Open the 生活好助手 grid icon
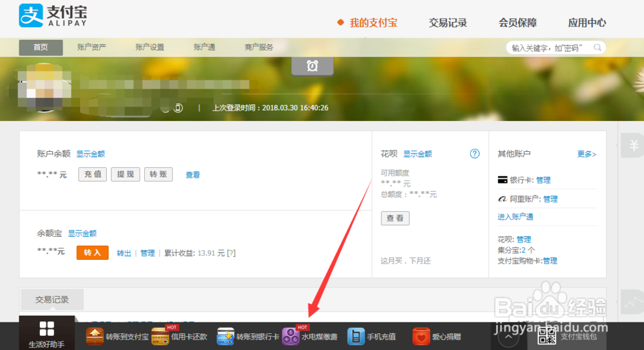This screenshot has height=350, width=644. [x=46, y=329]
